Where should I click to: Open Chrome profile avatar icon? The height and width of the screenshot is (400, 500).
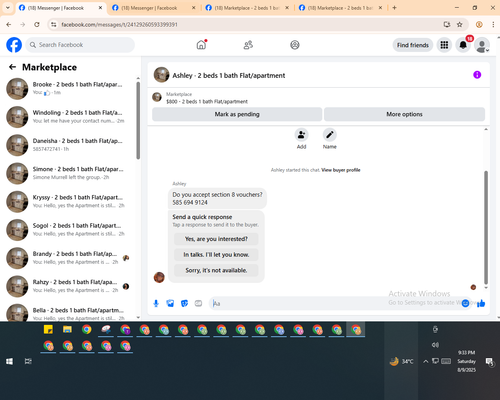(479, 24)
